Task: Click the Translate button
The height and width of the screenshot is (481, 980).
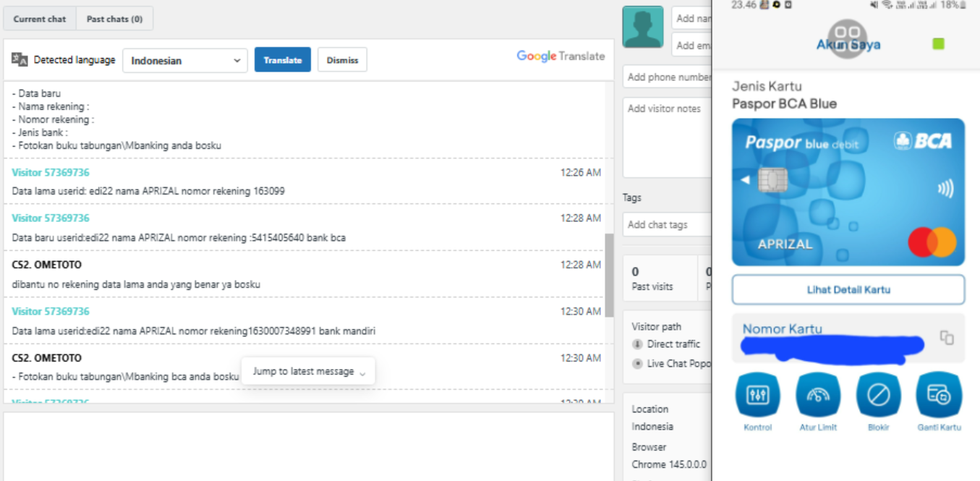Action: coord(283,60)
